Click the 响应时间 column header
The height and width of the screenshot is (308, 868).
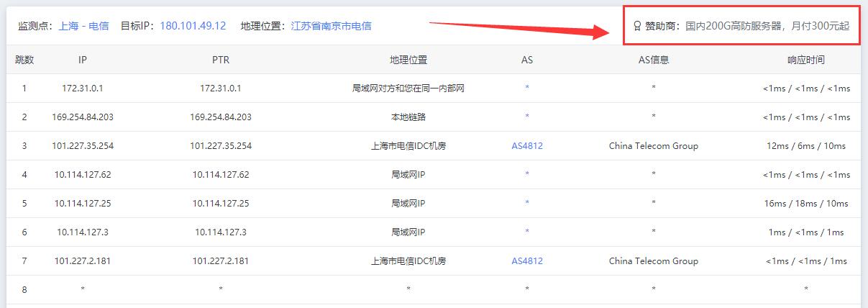pyautogui.click(x=805, y=60)
